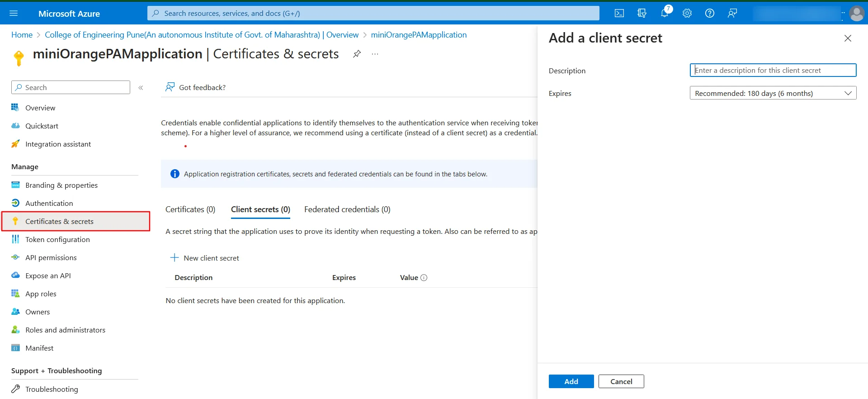868x399 pixels.
Task: Open the portal hamburger menu
Action: (14, 14)
